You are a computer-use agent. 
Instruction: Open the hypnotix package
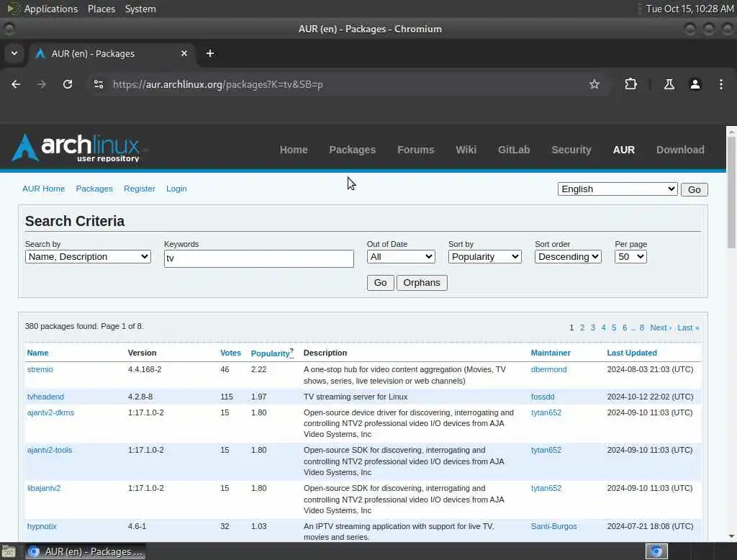point(42,526)
